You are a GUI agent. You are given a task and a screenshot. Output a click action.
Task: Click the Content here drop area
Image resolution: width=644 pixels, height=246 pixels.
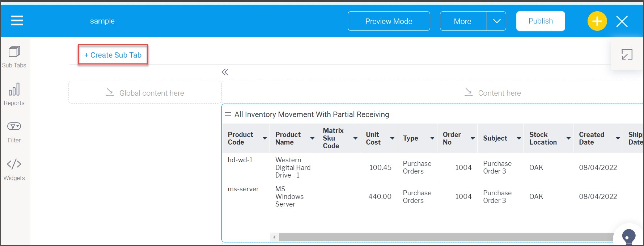493,93
